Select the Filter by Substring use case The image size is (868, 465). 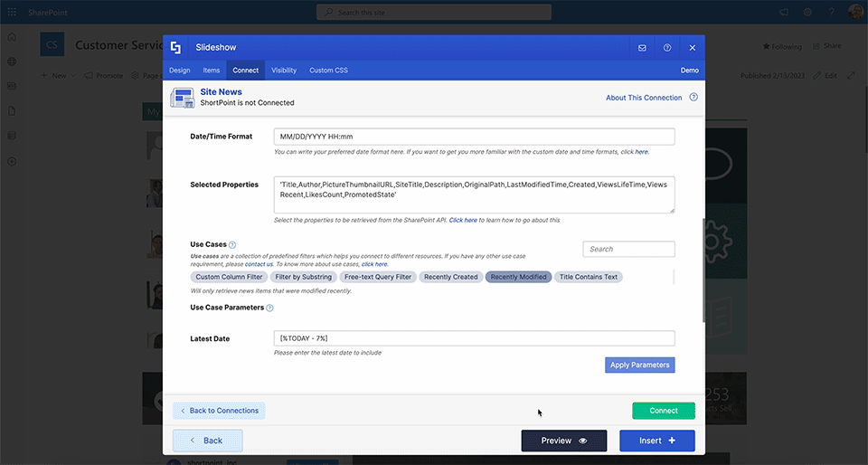304,277
